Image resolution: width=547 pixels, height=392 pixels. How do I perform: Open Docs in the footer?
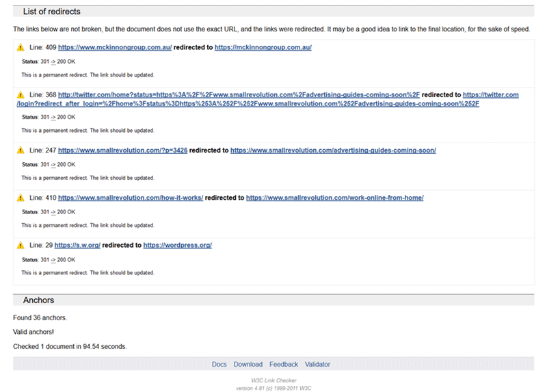[219, 365]
